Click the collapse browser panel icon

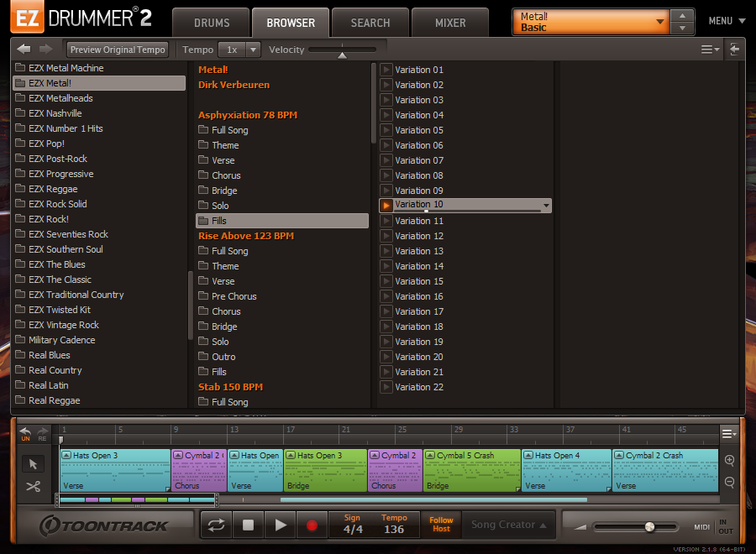734,50
